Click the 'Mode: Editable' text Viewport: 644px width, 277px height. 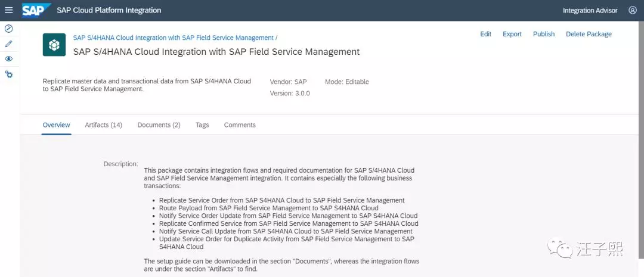point(347,82)
